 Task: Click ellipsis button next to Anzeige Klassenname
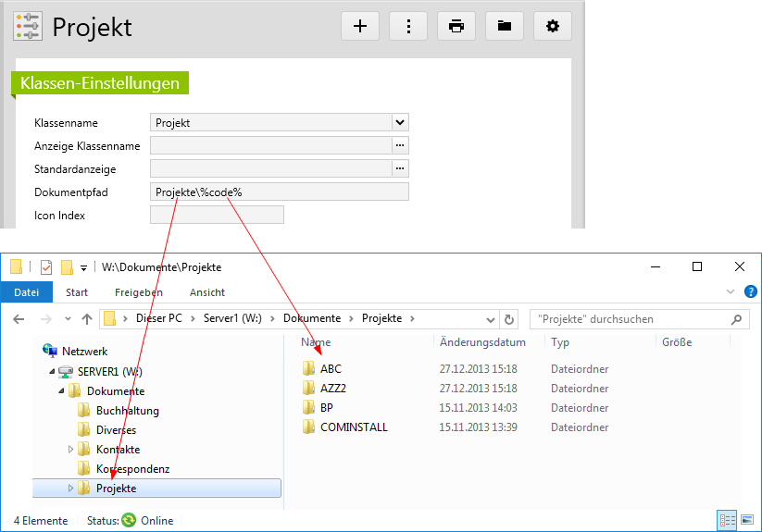(x=400, y=145)
